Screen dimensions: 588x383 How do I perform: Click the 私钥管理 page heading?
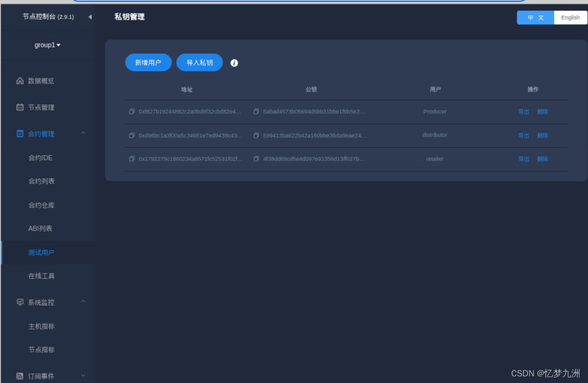[x=129, y=17]
